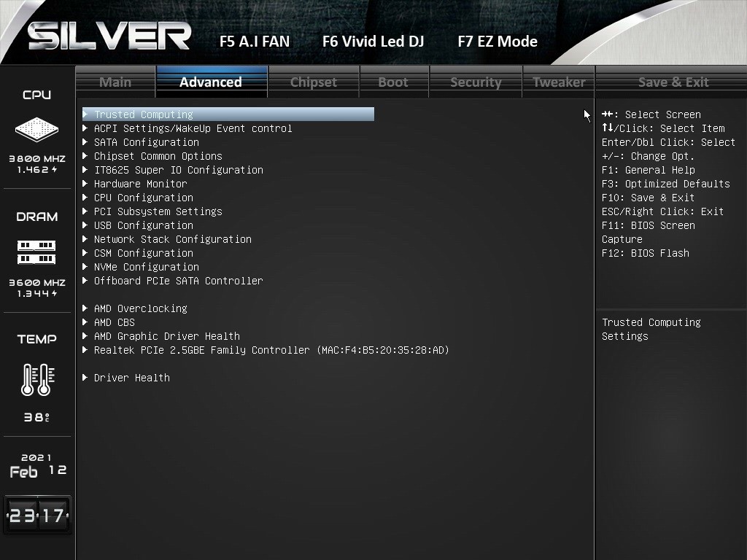747x560 pixels.
Task: Open Driver Health submenu
Action: coord(126,378)
